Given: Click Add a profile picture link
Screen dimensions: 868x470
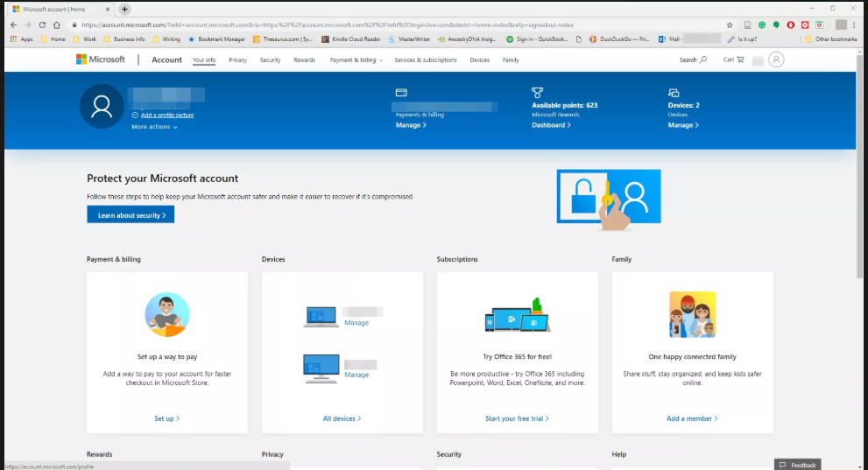Looking at the screenshot, I should [x=167, y=115].
